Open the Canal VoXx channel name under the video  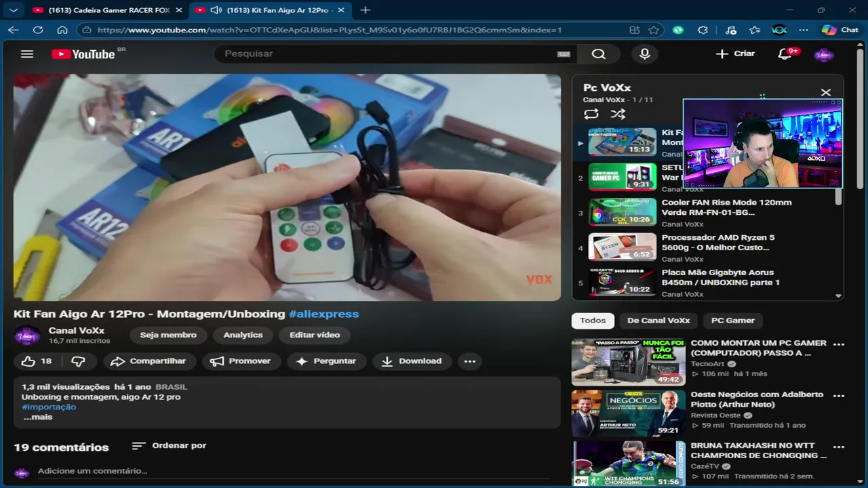coord(77,331)
